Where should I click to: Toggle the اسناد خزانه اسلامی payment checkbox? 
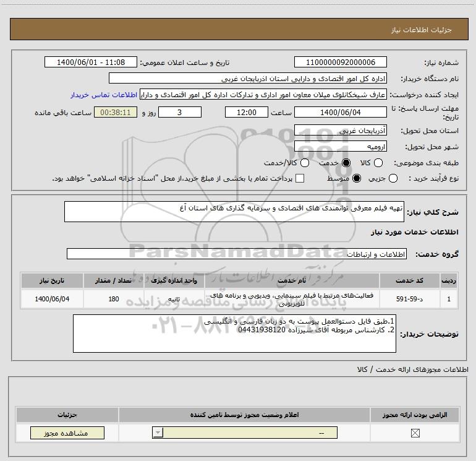tap(300, 178)
